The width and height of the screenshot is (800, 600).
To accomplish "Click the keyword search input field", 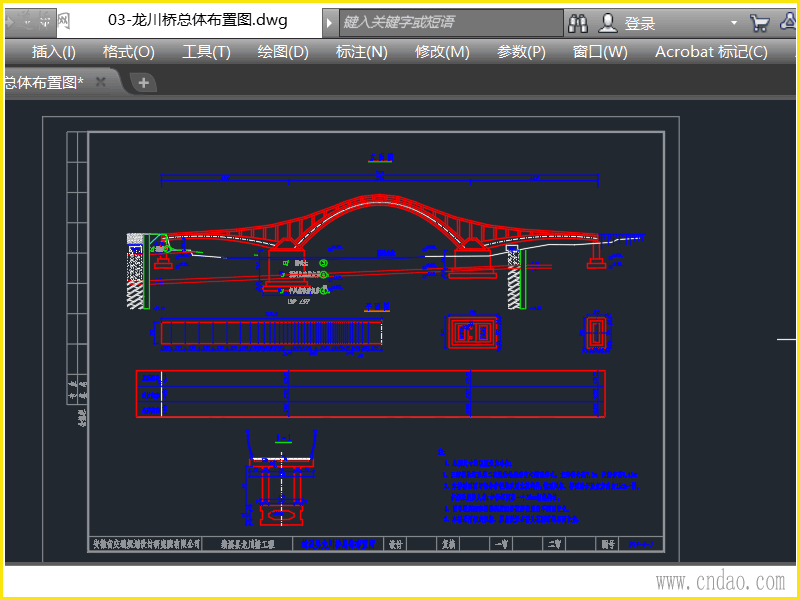I will click(450, 22).
